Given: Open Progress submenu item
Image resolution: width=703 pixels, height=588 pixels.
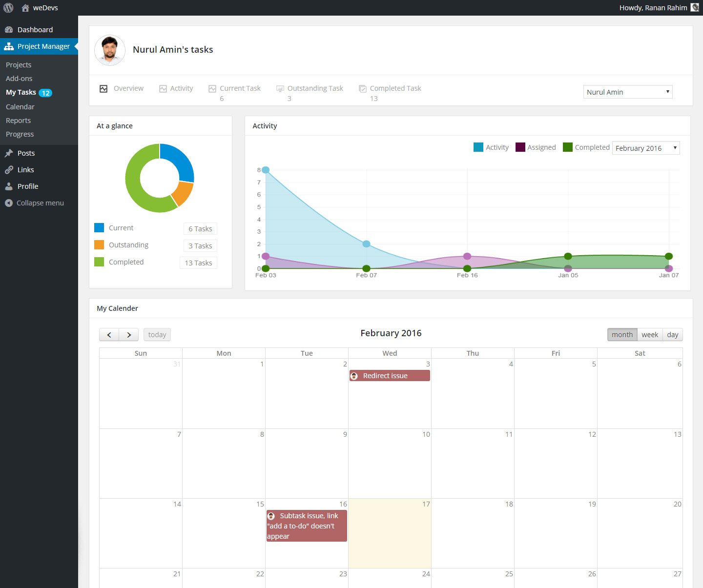Looking at the screenshot, I should tap(20, 134).
